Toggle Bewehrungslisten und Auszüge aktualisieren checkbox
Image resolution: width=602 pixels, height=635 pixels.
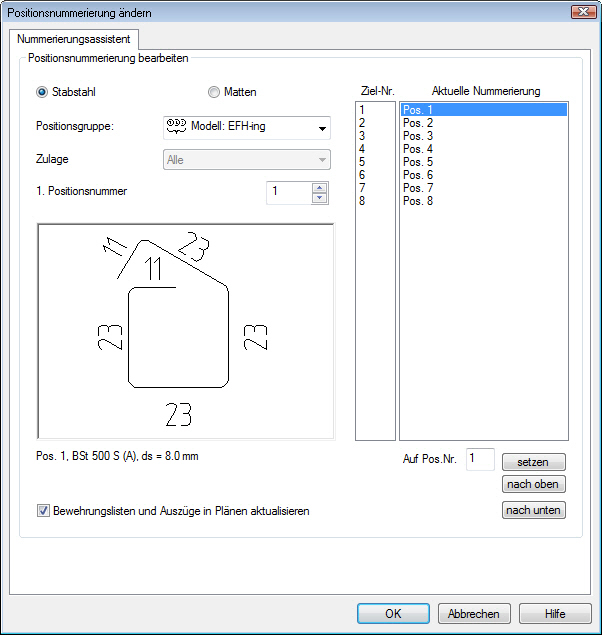coord(43,511)
